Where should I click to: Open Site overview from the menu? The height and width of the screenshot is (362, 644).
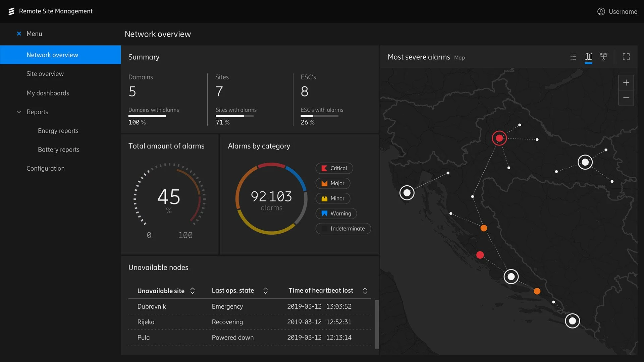pyautogui.click(x=45, y=74)
